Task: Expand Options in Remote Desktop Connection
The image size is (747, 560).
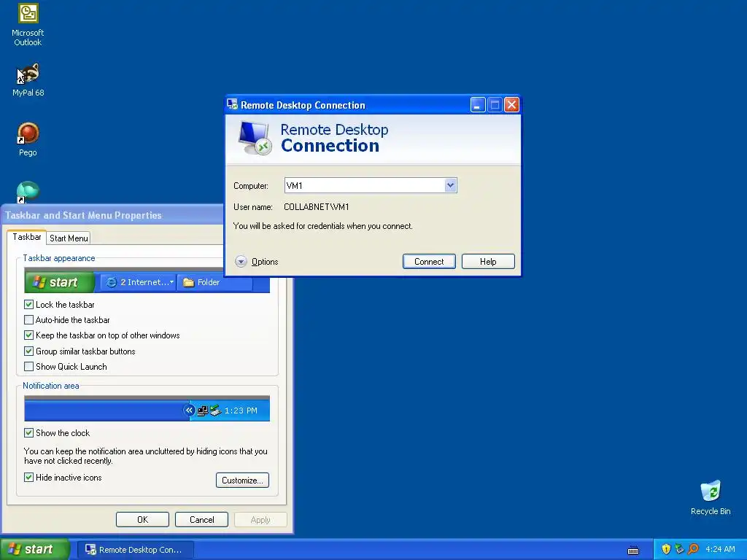Action: pyautogui.click(x=256, y=262)
